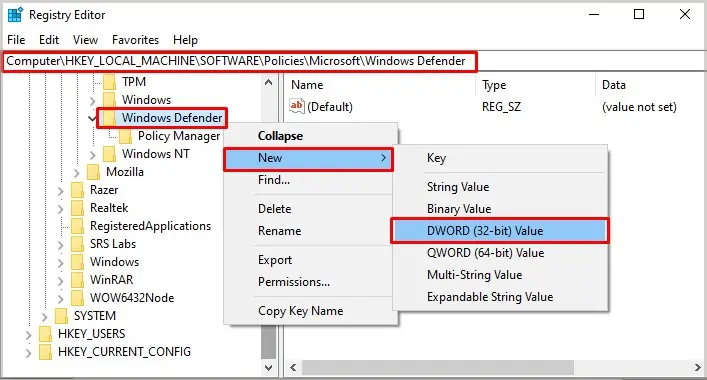
Task: Click the Windows Defender folder icon
Action: [x=109, y=118]
